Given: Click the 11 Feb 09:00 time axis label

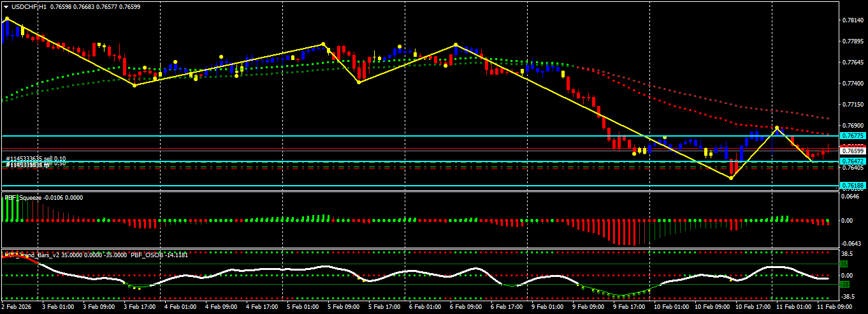Looking at the screenshot, I should (834, 307).
